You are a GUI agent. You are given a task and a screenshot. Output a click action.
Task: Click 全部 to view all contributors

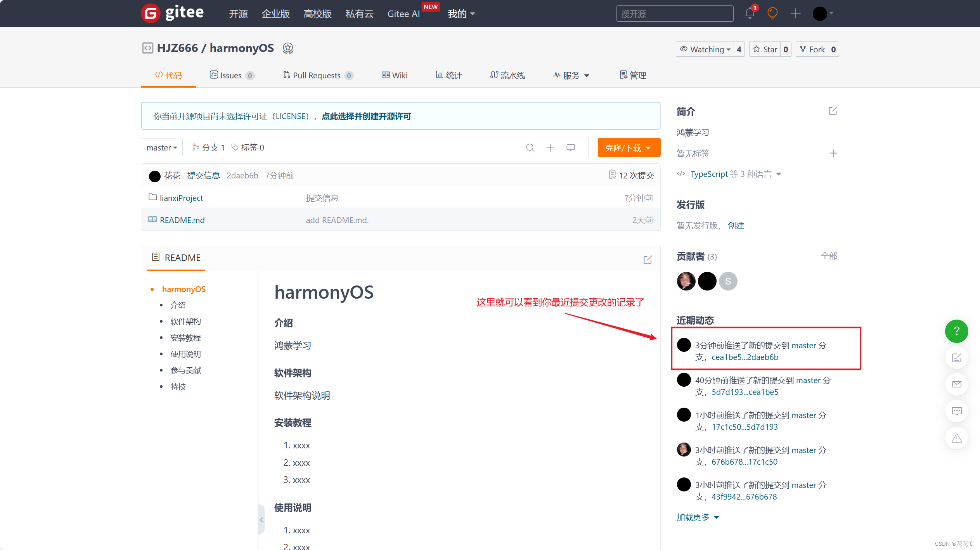[x=829, y=256]
